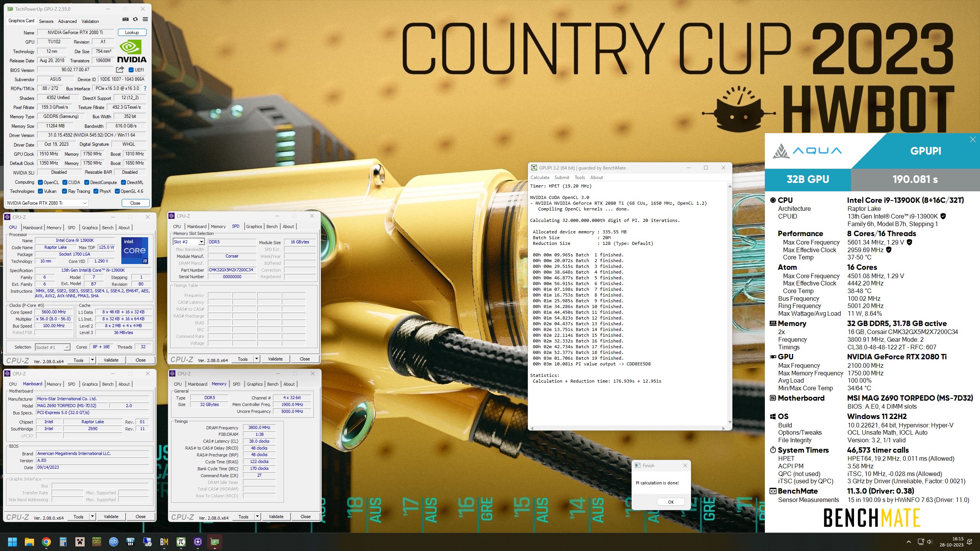Viewport: 980px width, 551px height.
Task: Open the remote desktop taskbar icon
Action: click(147, 542)
